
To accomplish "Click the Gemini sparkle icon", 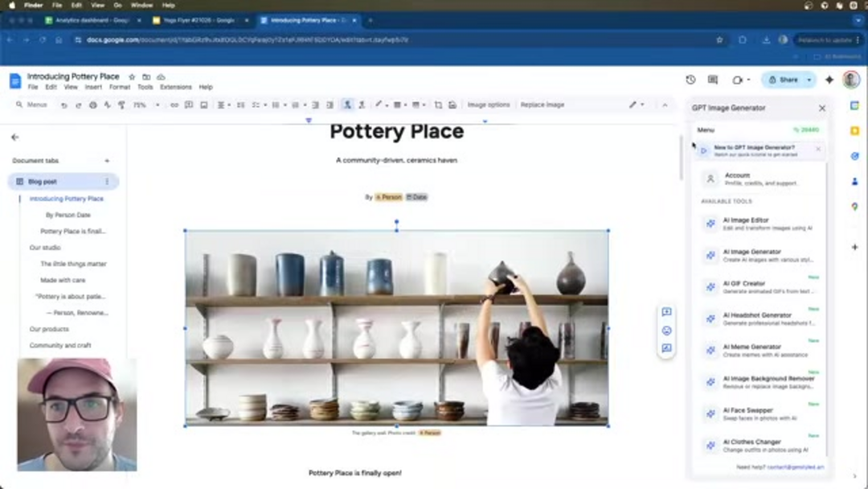I will 829,80.
